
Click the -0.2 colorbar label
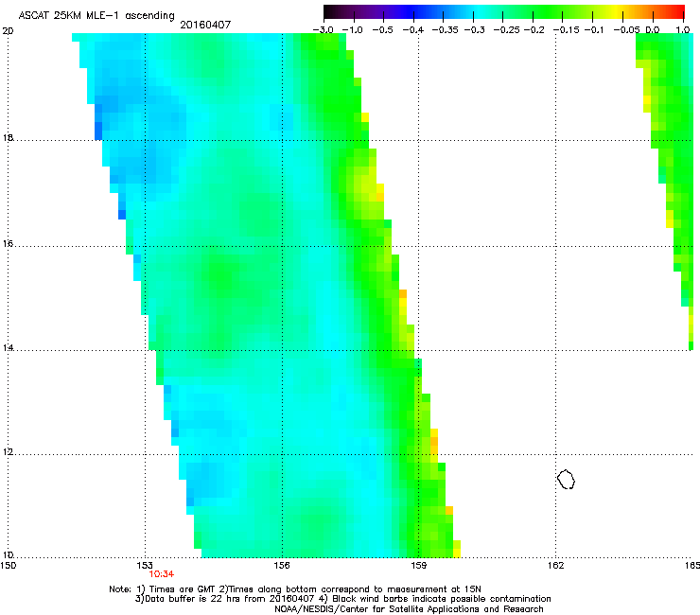534,30
